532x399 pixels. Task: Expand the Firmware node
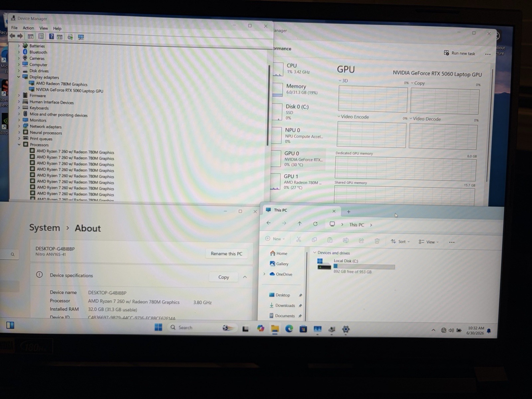pos(19,95)
